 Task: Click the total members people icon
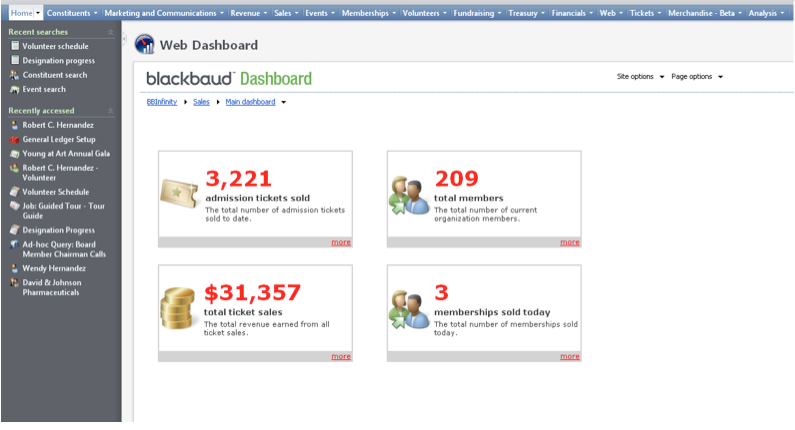click(x=409, y=195)
